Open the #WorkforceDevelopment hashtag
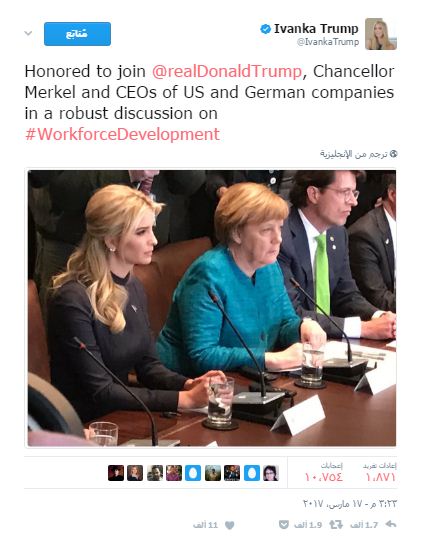 pyautogui.click(x=122, y=134)
